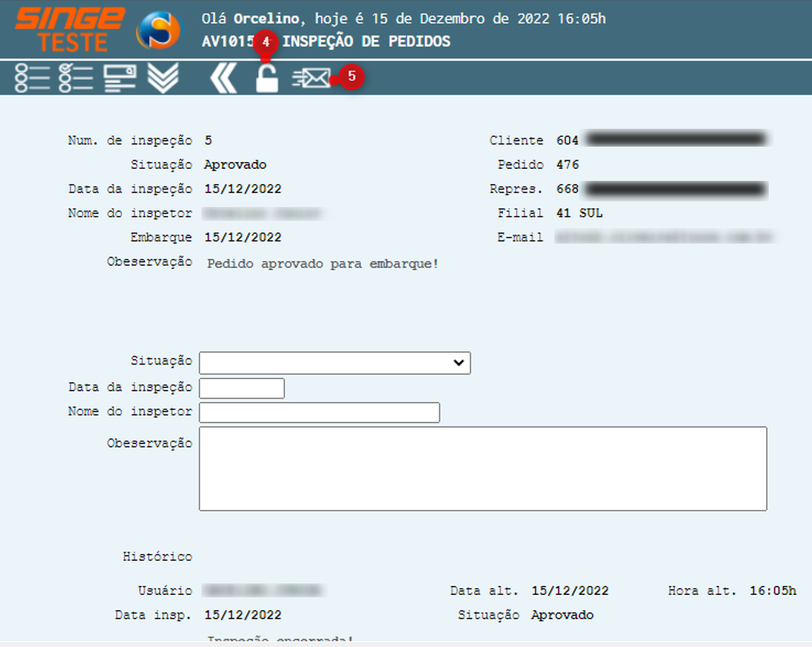Image resolution: width=812 pixels, height=647 pixels.
Task: Click the Filial value 41 SUL
Action: coord(580,213)
